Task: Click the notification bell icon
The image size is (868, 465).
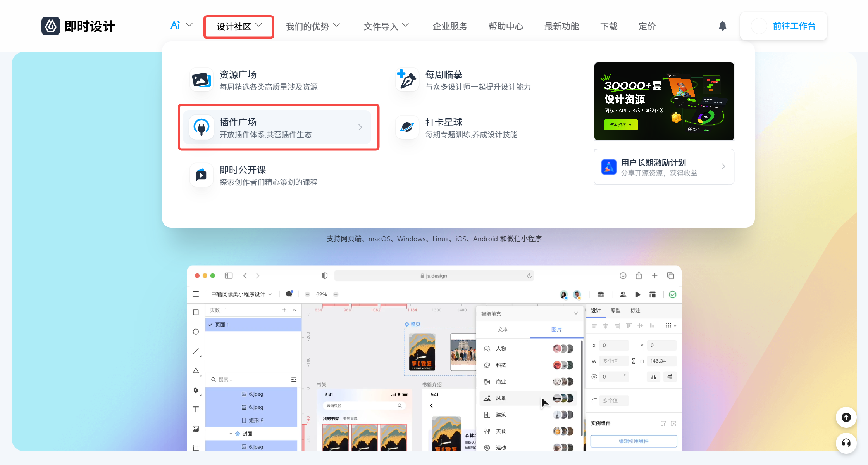Action: [x=722, y=26]
